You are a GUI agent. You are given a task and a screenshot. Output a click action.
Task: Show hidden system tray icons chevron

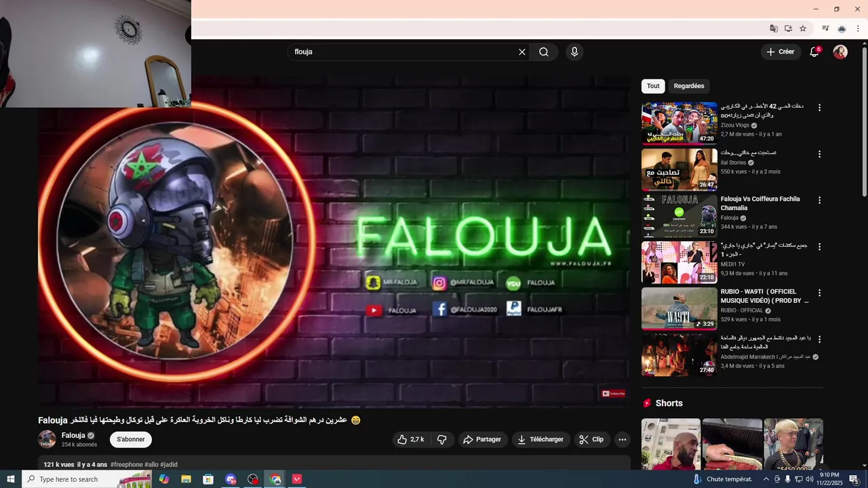click(766, 479)
